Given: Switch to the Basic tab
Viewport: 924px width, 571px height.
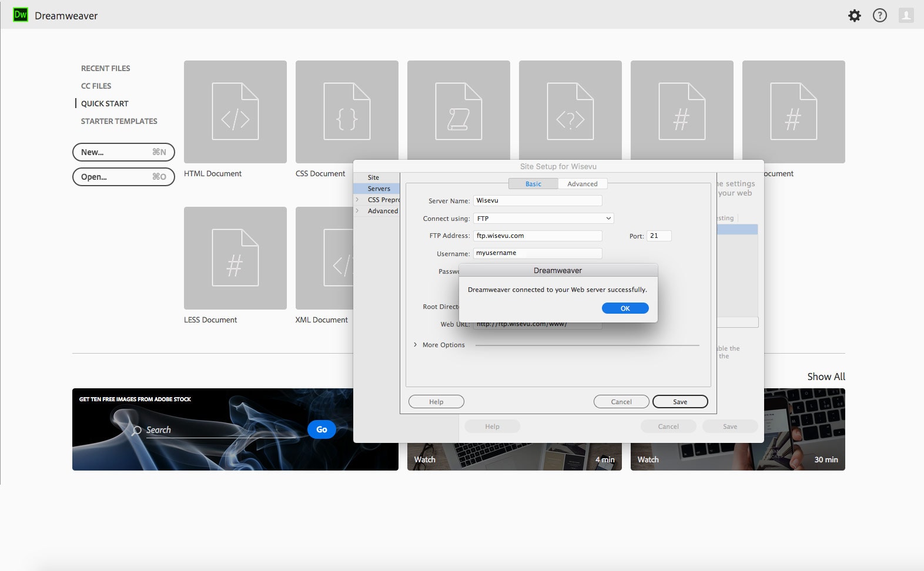Looking at the screenshot, I should (x=533, y=184).
